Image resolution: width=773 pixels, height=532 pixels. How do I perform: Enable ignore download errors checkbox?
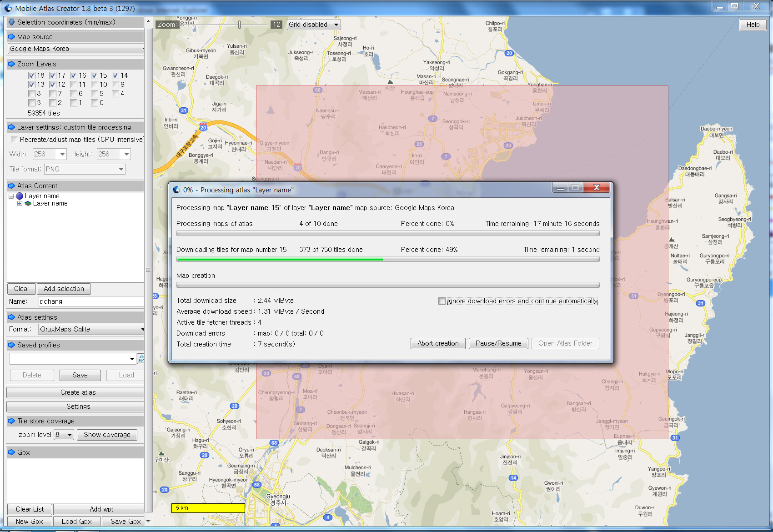pos(442,301)
